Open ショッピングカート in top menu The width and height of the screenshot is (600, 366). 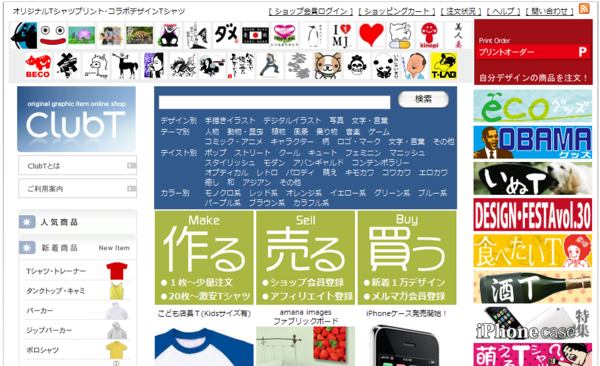(x=396, y=11)
